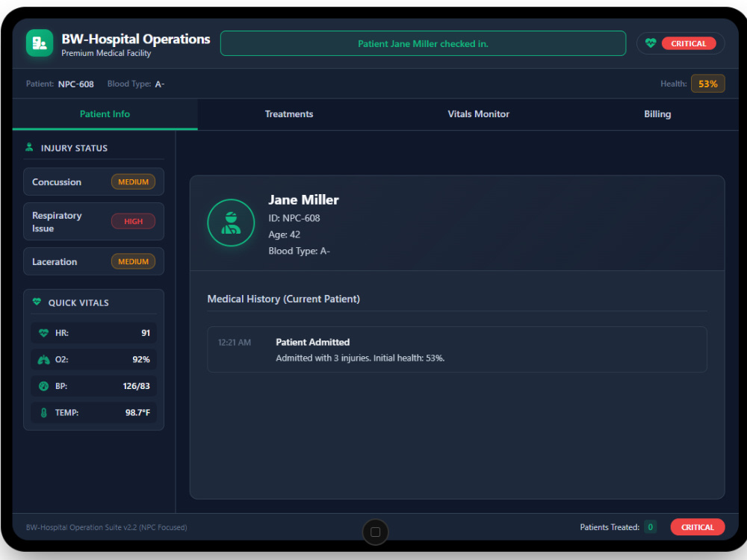Click 'Admitted with 3 injuries' description text

click(x=360, y=358)
